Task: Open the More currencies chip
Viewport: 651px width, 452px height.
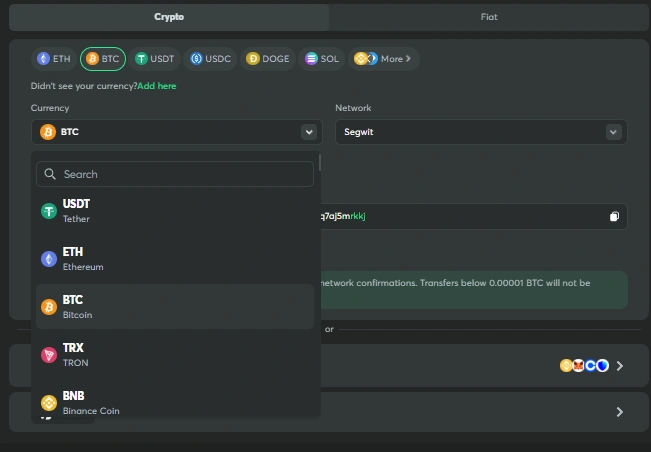Action: (383, 59)
